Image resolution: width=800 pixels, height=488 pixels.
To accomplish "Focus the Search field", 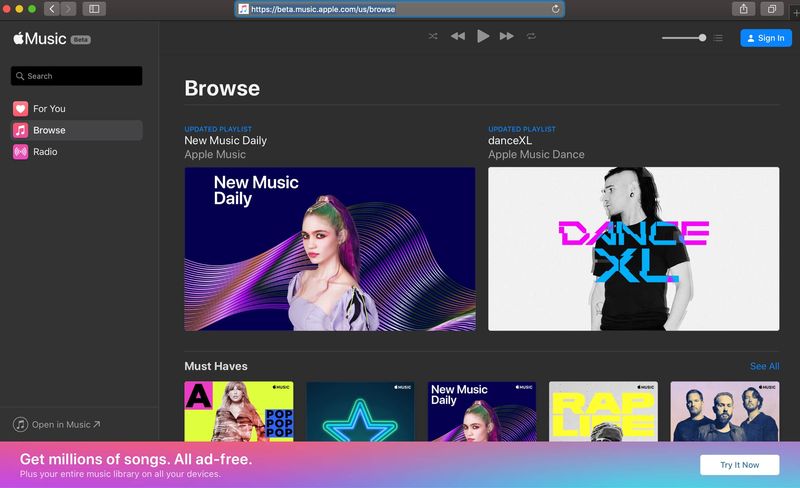I will tap(77, 76).
